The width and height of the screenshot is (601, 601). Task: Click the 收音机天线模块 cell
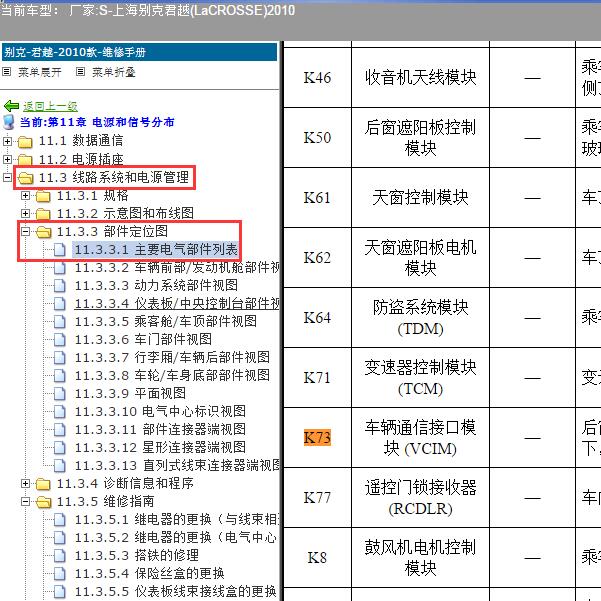tap(420, 78)
